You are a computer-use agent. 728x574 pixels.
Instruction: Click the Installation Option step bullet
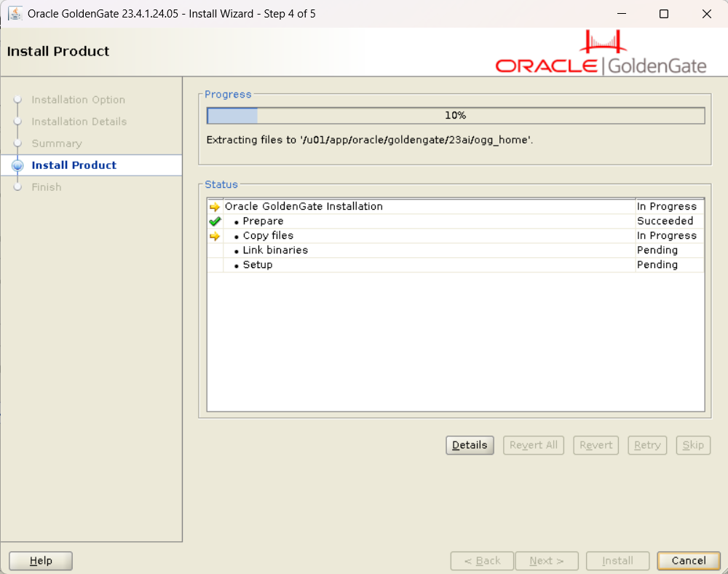point(18,100)
